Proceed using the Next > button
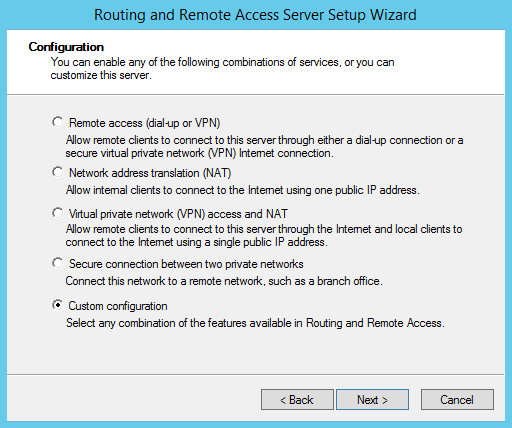Viewport: 512px width, 428px height. click(372, 399)
